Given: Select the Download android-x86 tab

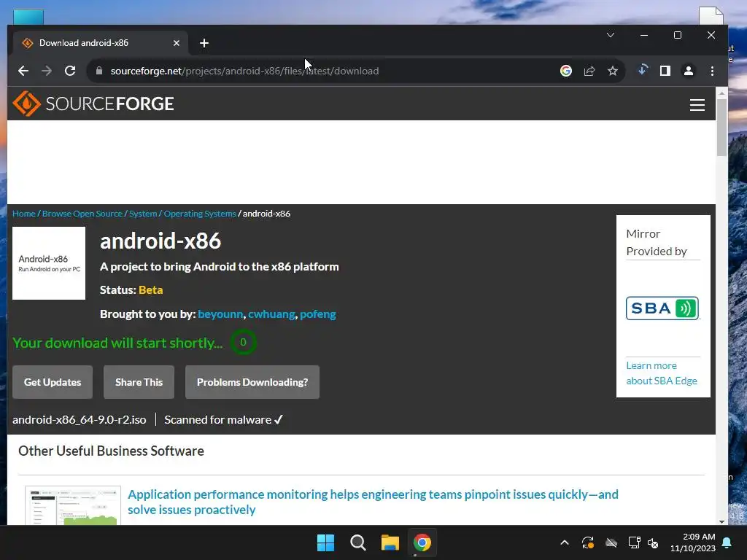Looking at the screenshot, I should (x=100, y=43).
